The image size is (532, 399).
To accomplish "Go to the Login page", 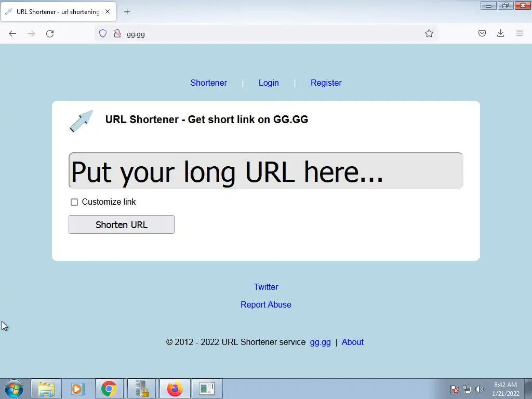I will pos(269,83).
